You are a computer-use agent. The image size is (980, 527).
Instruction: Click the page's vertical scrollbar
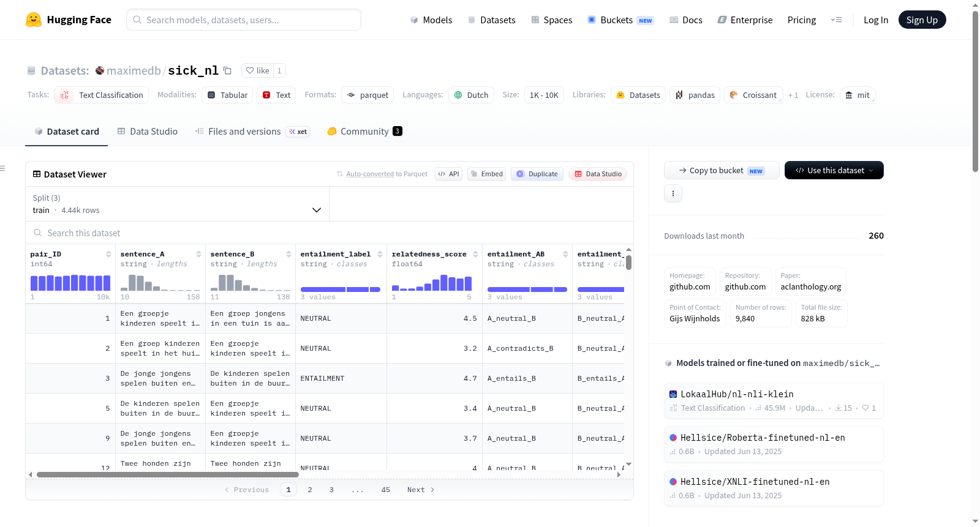point(976,92)
